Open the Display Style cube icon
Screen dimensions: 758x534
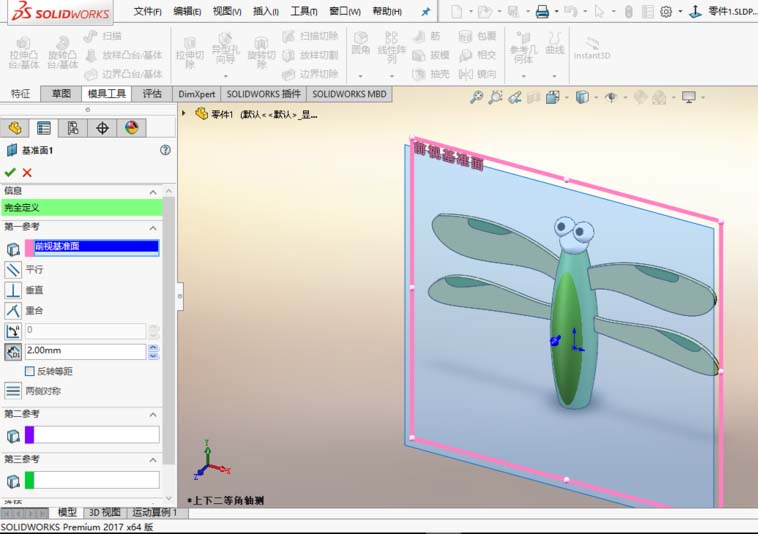click(582, 97)
